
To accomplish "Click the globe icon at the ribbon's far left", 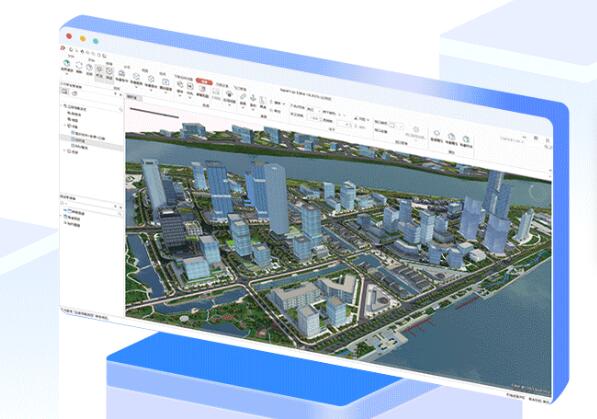I will tap(66, 63).
